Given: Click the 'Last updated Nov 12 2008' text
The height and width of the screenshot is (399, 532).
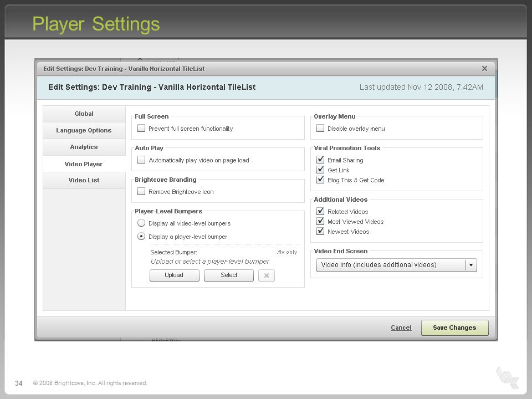Looking at the screenshot, I should [x=421, y=87].
